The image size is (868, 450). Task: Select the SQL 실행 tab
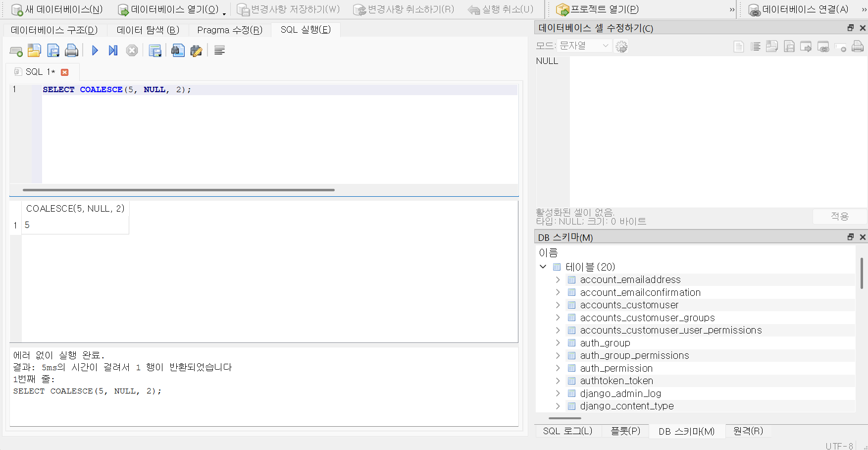[x=306, y=30]
